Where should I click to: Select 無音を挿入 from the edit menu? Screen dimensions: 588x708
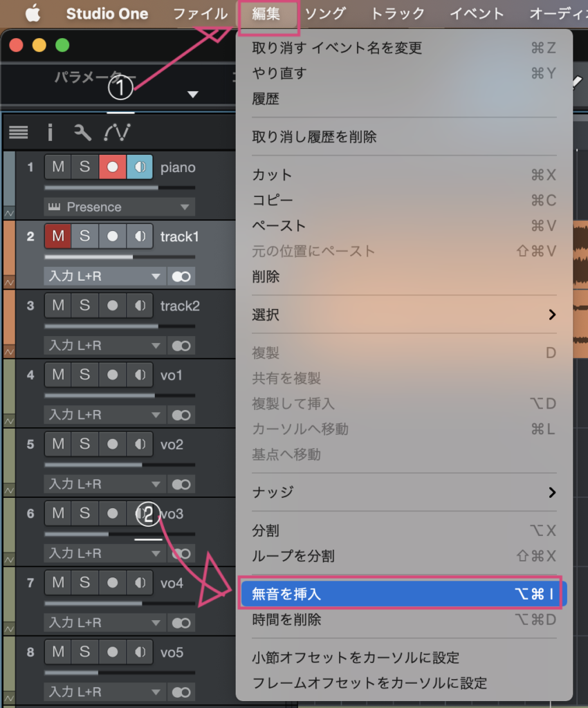(x=401, y=594)
